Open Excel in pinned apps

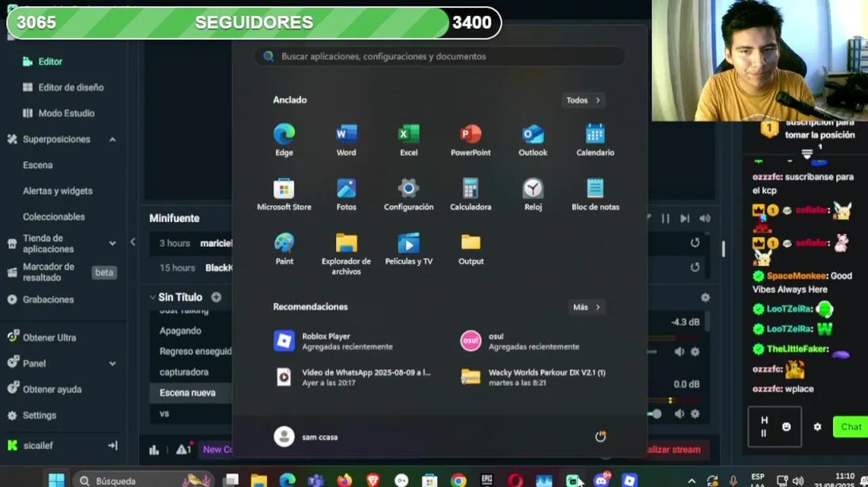coord(408,140)
